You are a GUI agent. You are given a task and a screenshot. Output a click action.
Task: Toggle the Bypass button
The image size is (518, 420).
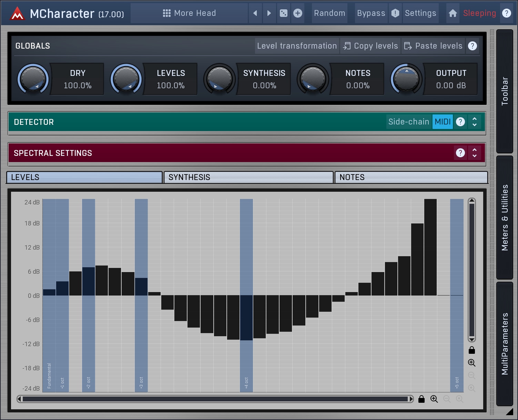(x=371, y=13)
